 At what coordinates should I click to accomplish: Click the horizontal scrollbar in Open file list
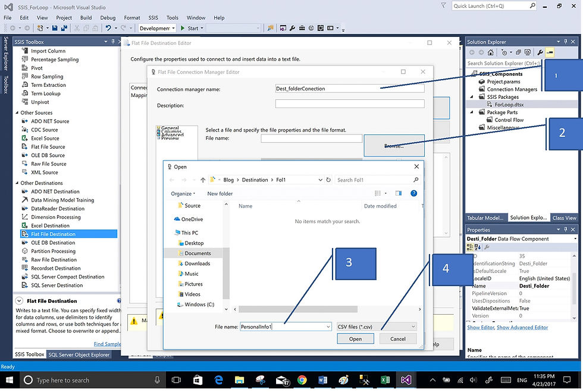tap(298, 309)
